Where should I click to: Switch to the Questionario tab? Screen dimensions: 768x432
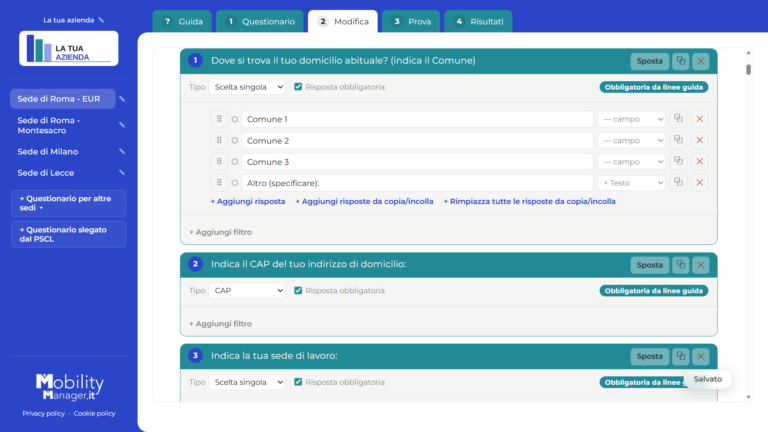[261, 22]
